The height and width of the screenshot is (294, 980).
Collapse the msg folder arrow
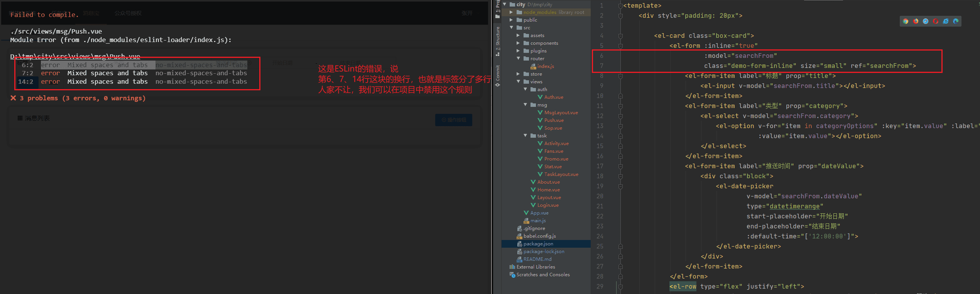(x=525, y=105)
